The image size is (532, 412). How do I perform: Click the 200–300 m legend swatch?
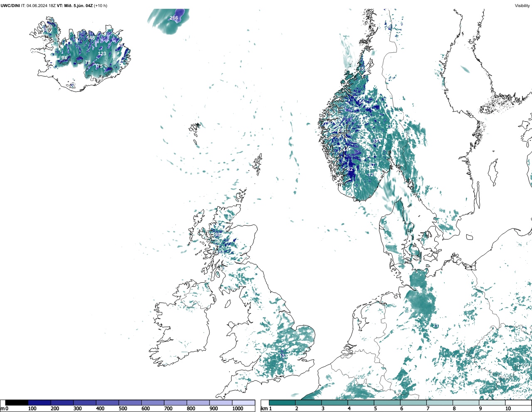pos(62,402)
